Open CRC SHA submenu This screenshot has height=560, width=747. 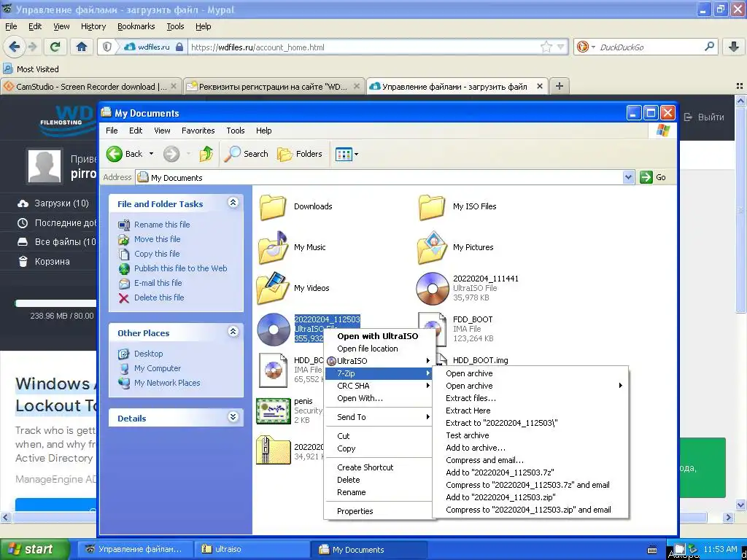click(x=379, y=386)
